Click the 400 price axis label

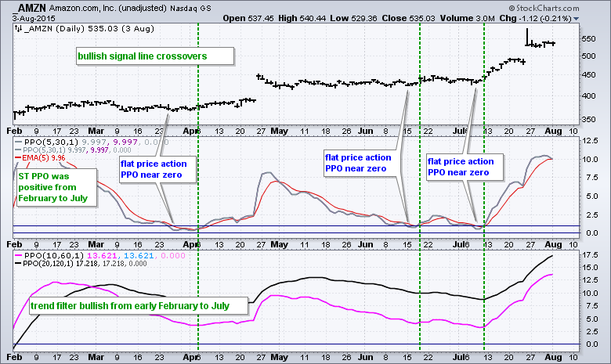click(x=589, y=96)
